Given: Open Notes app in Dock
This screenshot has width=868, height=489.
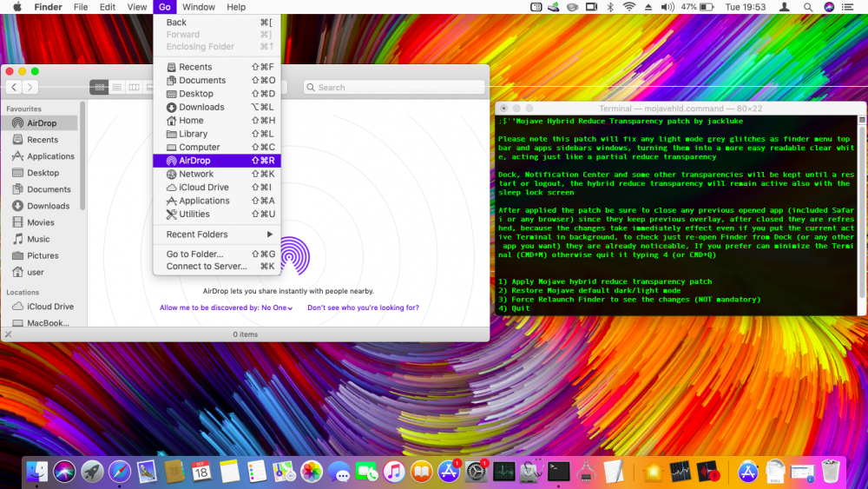Looking at the screenshot, I should point(229,472).
